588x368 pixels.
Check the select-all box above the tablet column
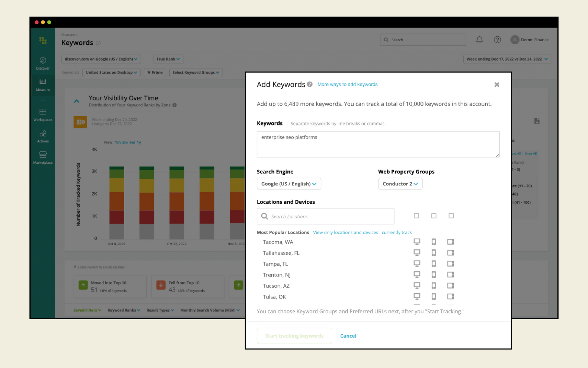[x=451, y=216]
